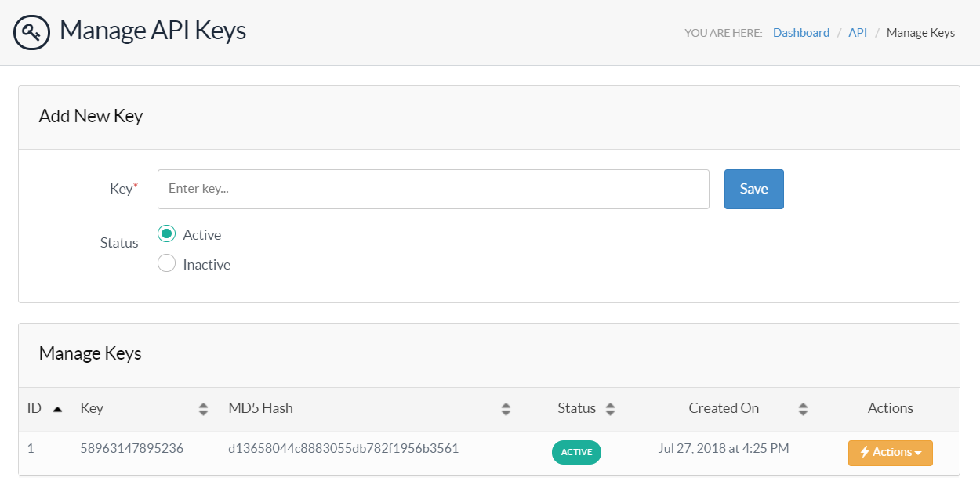Image resolution: width=980 pixels, height=492 pixels.
Task: Click the sort arrows in Key column
Action: point(203,409)
